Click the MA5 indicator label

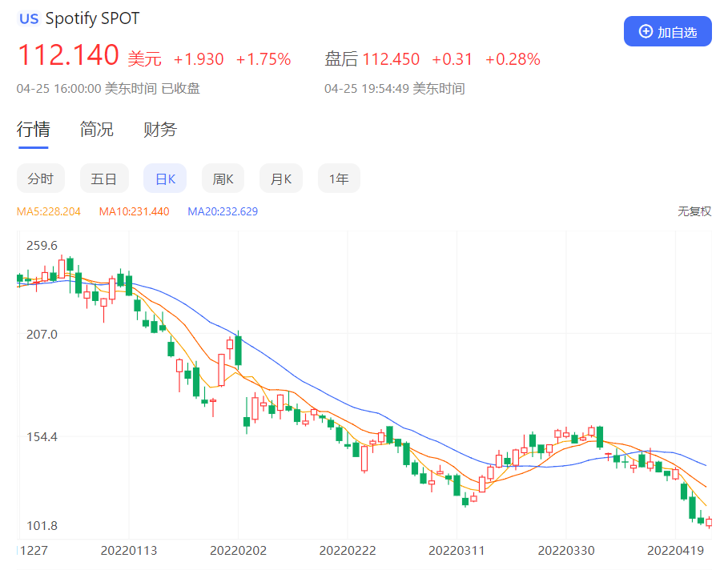tap(49, 211)
